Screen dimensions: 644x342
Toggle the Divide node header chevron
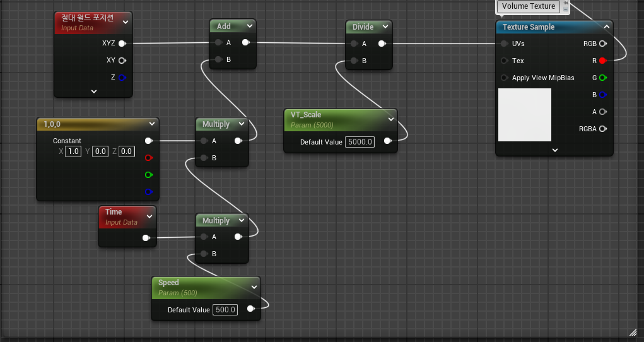point(385,27)
